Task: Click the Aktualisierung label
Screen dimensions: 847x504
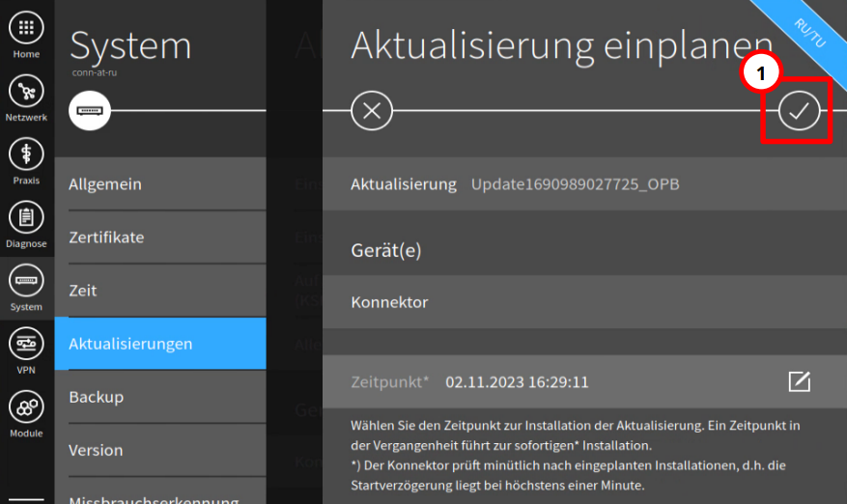Action: click(404, 184)
